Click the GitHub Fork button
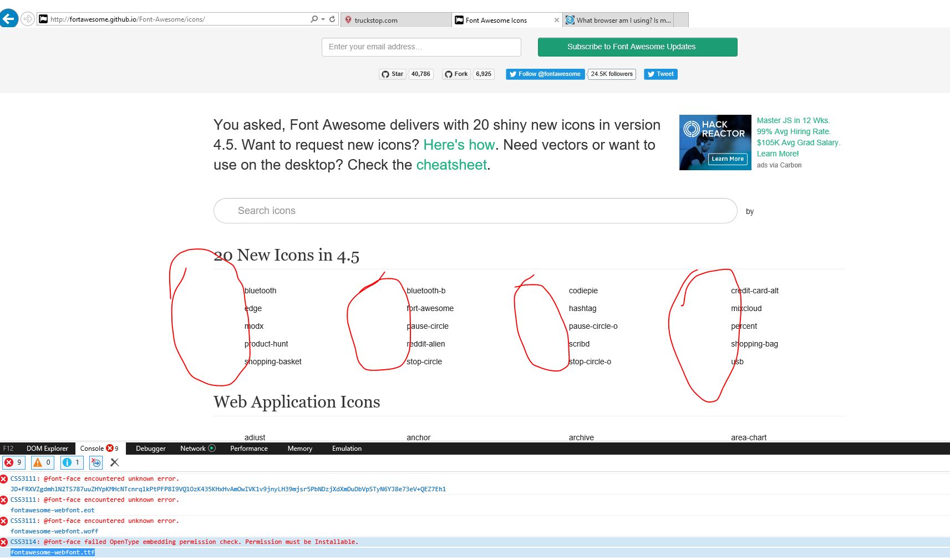The image size is (950, 560). [x=456, y=74]
